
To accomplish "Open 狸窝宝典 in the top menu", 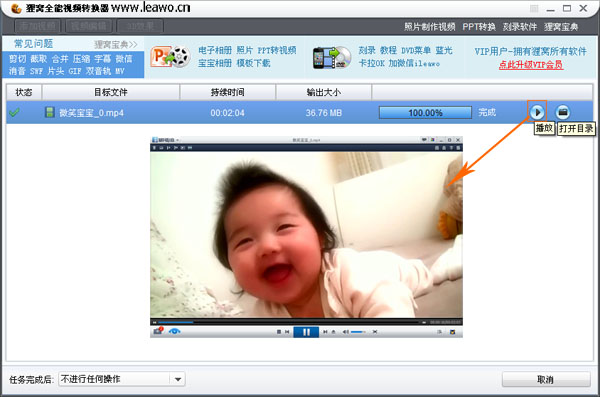I will pos(561,27).
